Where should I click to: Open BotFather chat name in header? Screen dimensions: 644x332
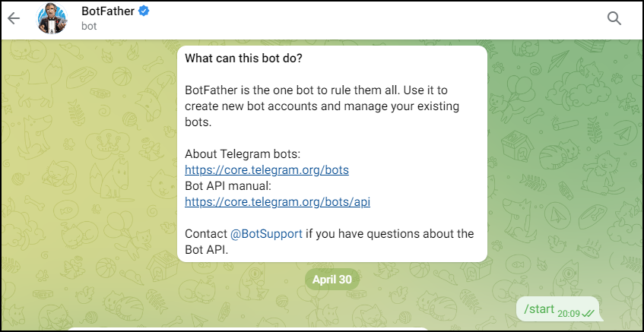coord(108,11)
